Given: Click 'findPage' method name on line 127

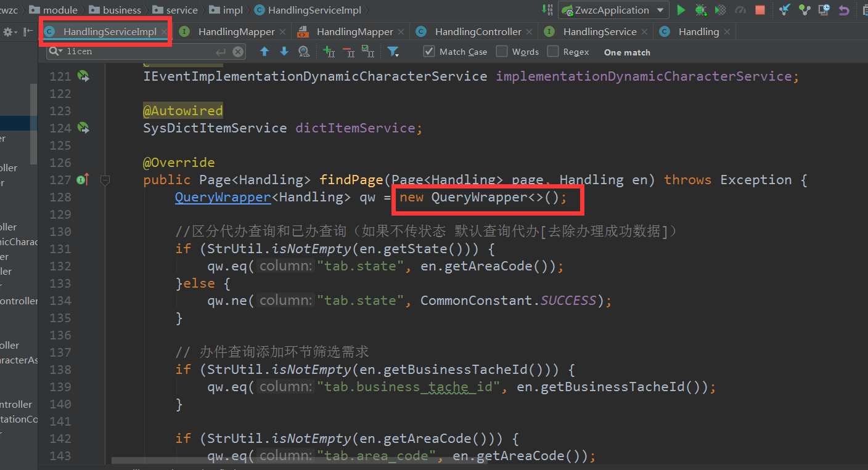Looking at the screenshot, I should click(x=351, y=180).
